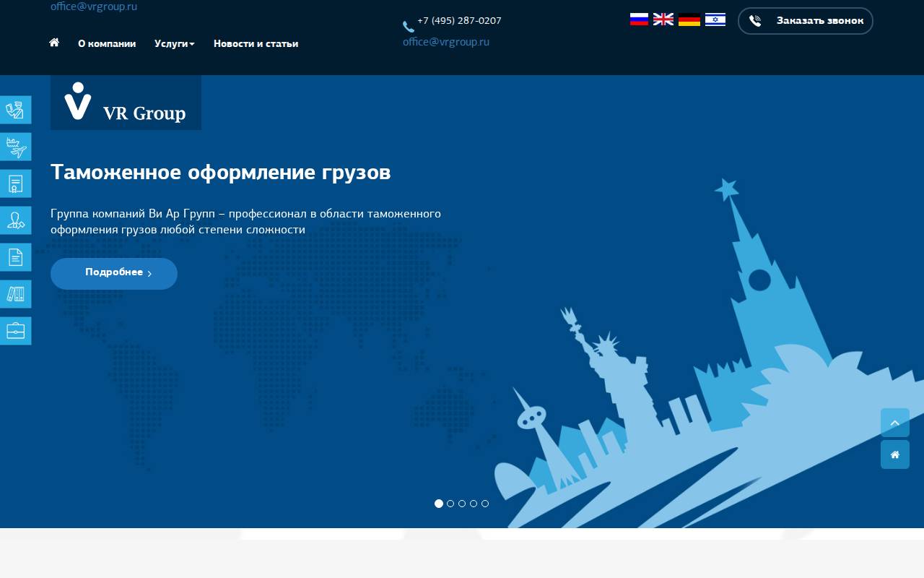Click office@vrgroup.ru link at top left

click(x=94, y=7)
